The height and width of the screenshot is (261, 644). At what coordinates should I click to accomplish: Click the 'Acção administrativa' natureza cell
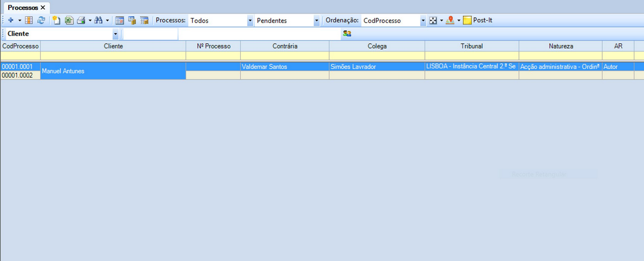tap(561, 67)
